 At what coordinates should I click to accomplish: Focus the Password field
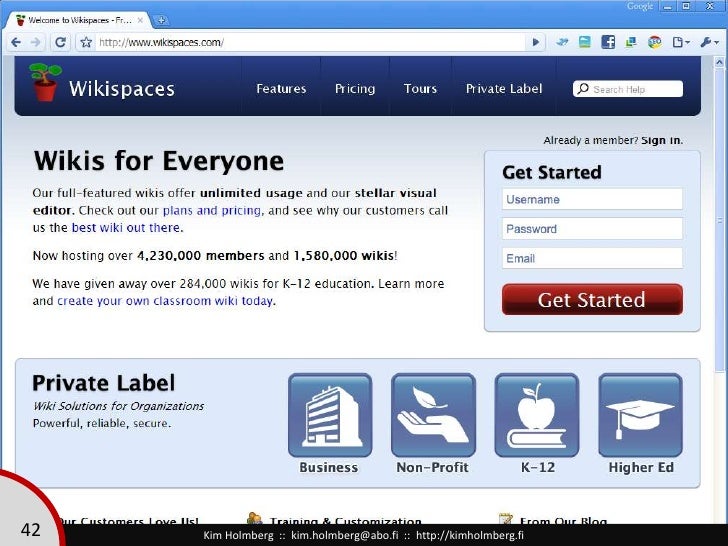(592, 229)
